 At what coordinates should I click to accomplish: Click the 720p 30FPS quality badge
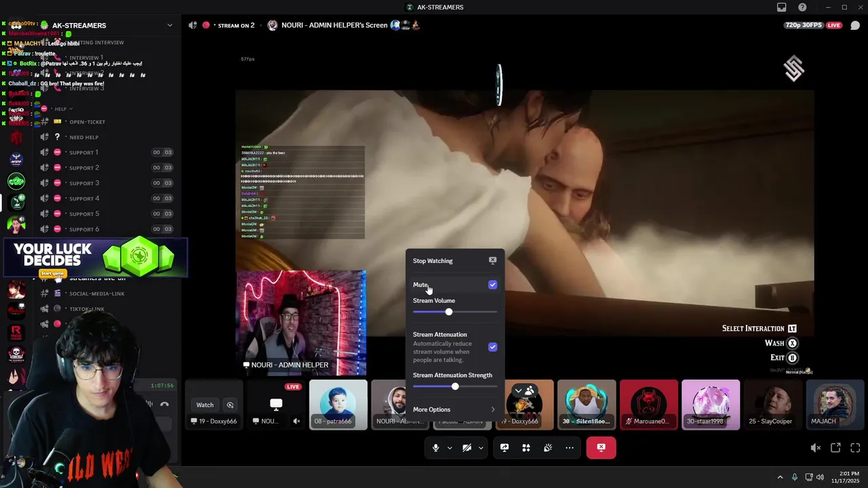pos(804,25)
